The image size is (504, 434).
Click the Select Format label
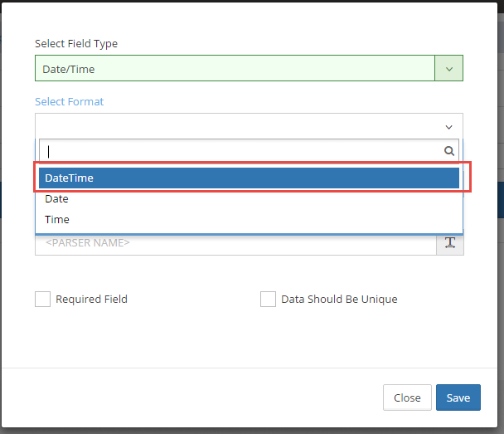[70, 101]
